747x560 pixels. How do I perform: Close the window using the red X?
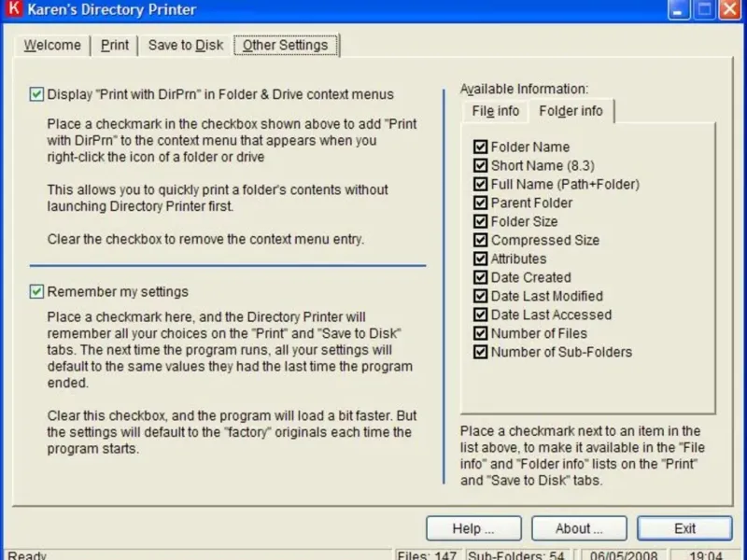[x=729, y=9]
